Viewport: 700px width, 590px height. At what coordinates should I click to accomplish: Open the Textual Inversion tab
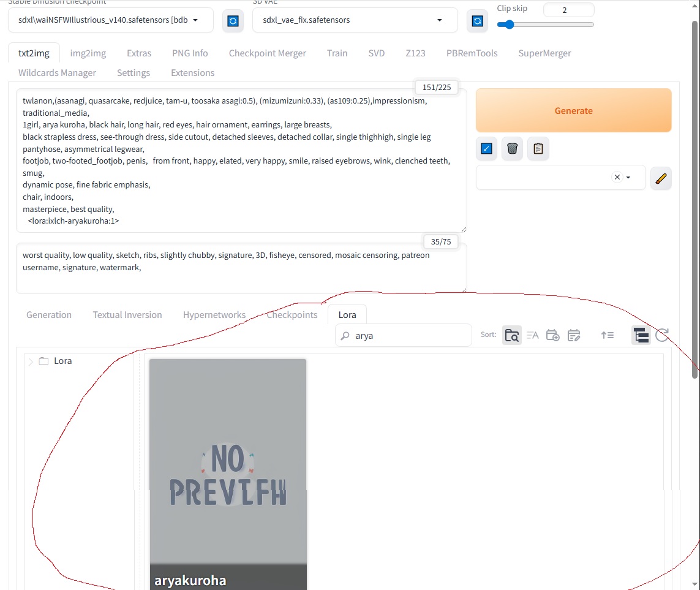127,315
